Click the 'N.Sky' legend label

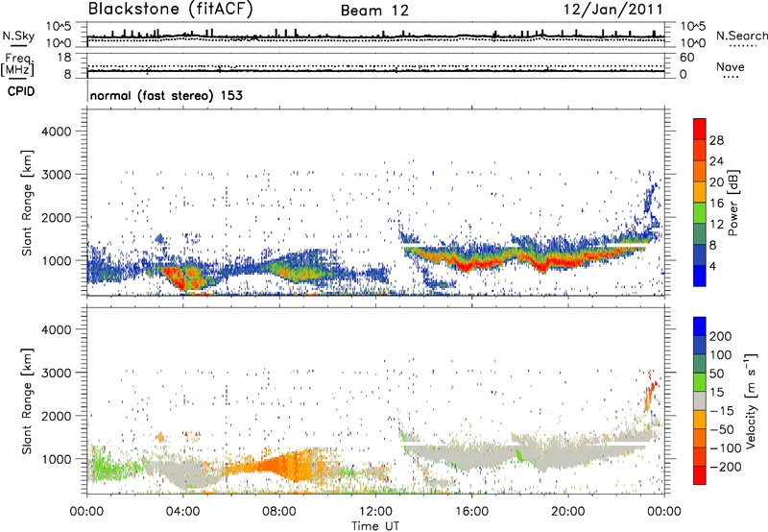(18, 36)
